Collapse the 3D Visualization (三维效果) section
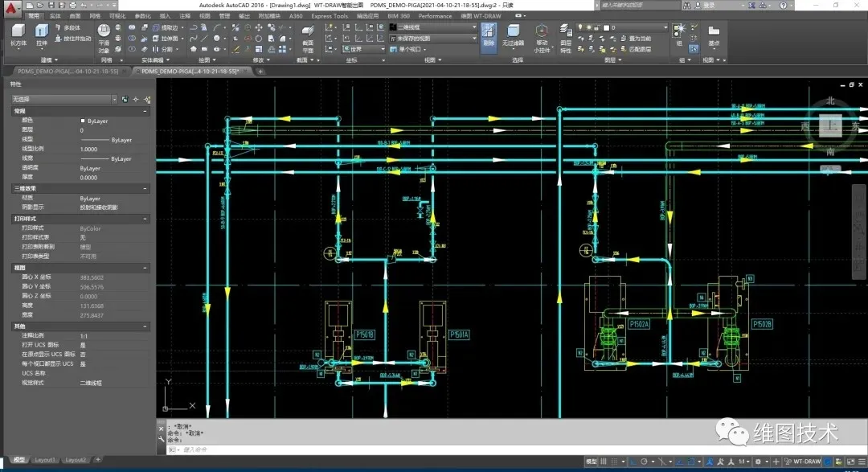868x472 pixels. tap(145, 189)
